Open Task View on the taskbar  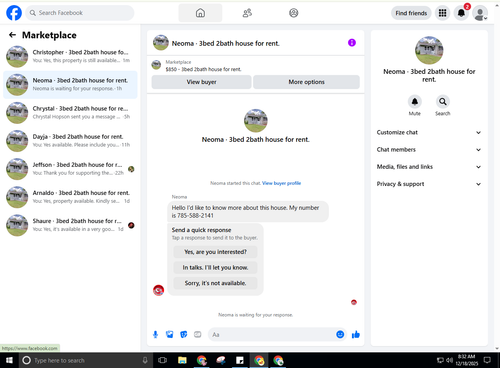coord(162,360)
